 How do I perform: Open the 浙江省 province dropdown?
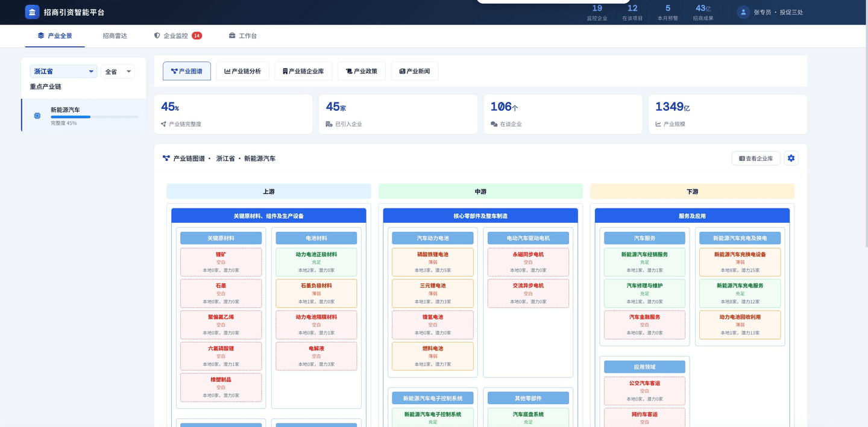coord(63,72)
